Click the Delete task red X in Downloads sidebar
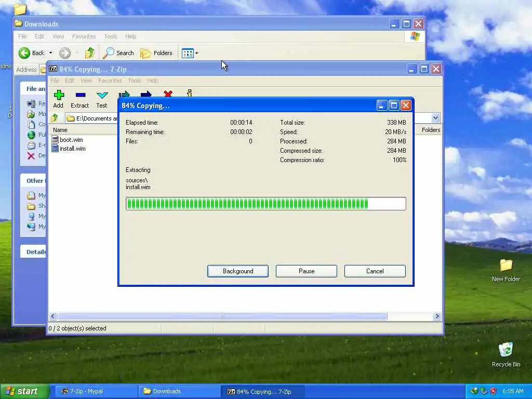Screen dimensions: 532x399 click(31, 156)
